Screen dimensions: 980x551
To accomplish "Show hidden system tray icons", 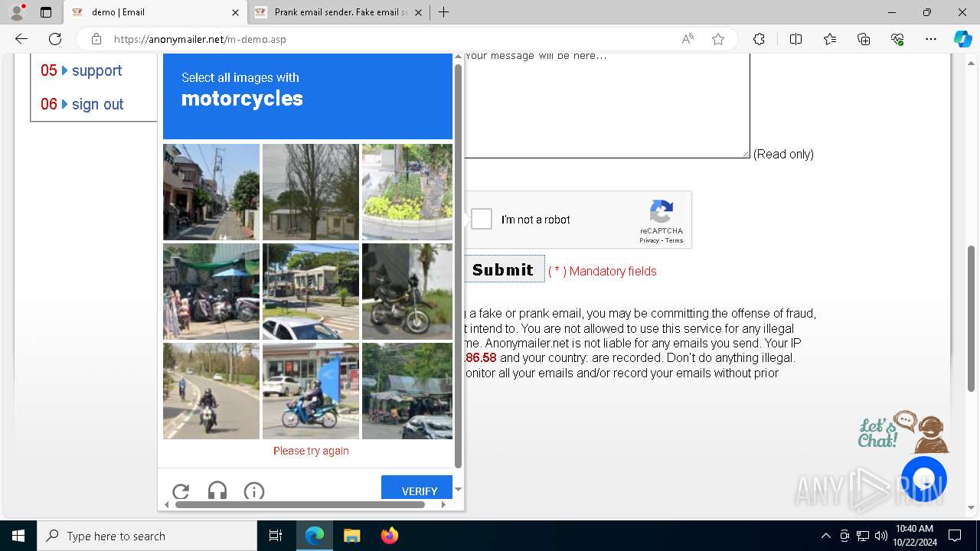I will point(825,536).
